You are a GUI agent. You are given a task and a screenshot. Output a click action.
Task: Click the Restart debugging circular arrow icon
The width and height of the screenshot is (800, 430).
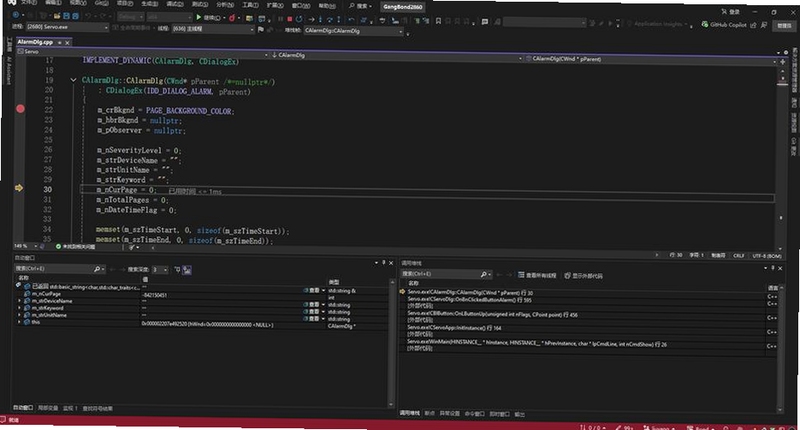(x=299, y=19)
